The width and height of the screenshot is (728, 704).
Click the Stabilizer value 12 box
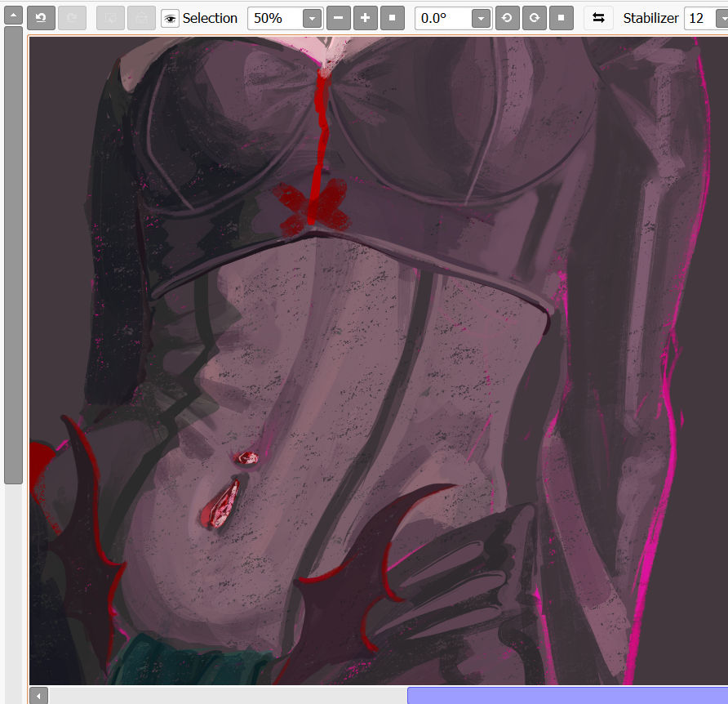click(700, 19)
